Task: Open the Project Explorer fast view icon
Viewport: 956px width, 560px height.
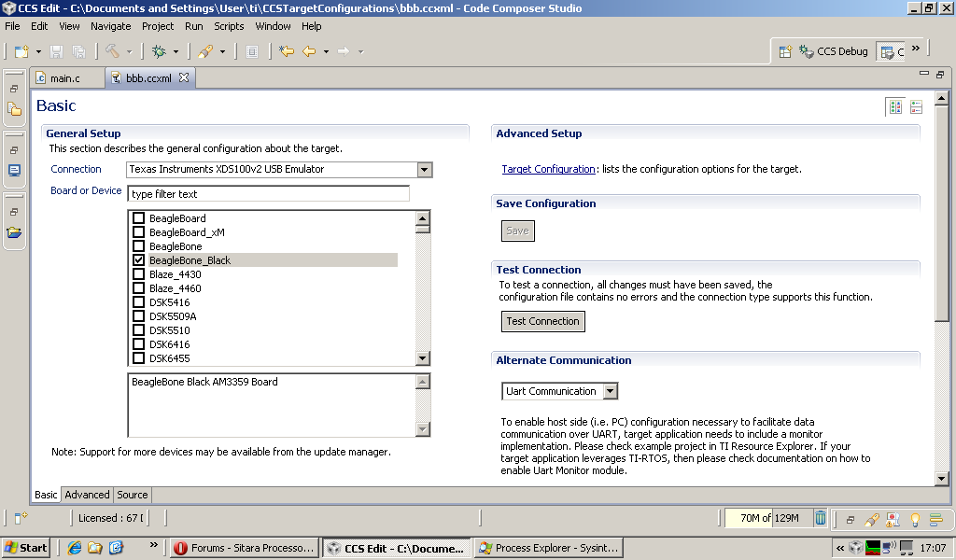Action: (x=14, y=110)
